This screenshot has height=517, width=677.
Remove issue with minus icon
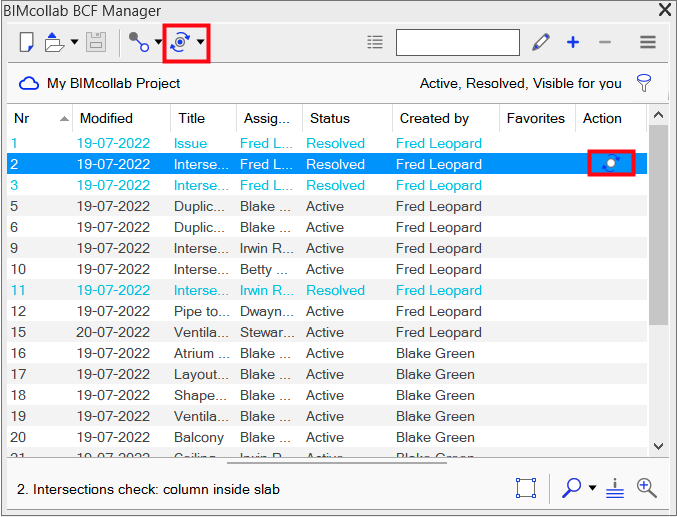coord(605,42)
